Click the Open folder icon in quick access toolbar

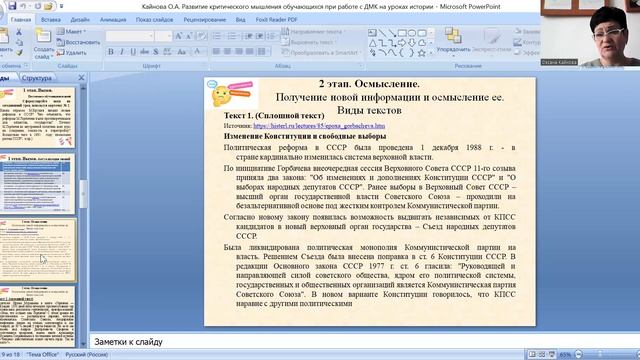click(x=49, y=6)
